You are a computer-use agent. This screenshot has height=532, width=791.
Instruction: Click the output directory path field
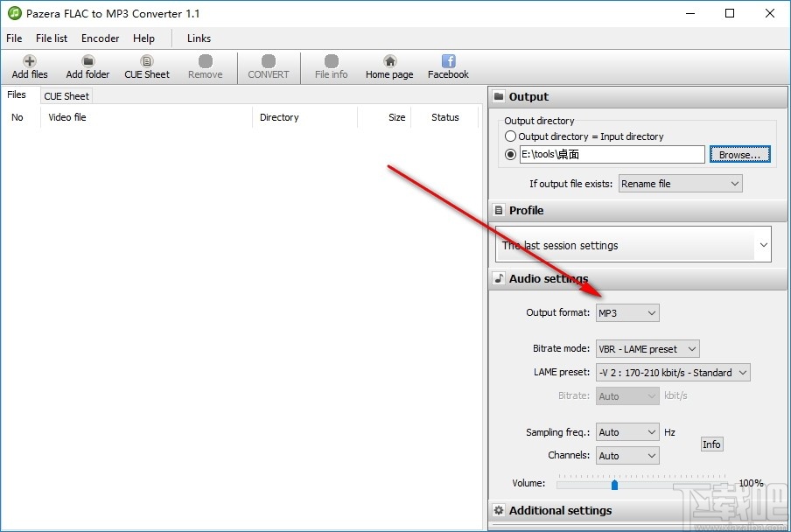[x=611, y=154]
